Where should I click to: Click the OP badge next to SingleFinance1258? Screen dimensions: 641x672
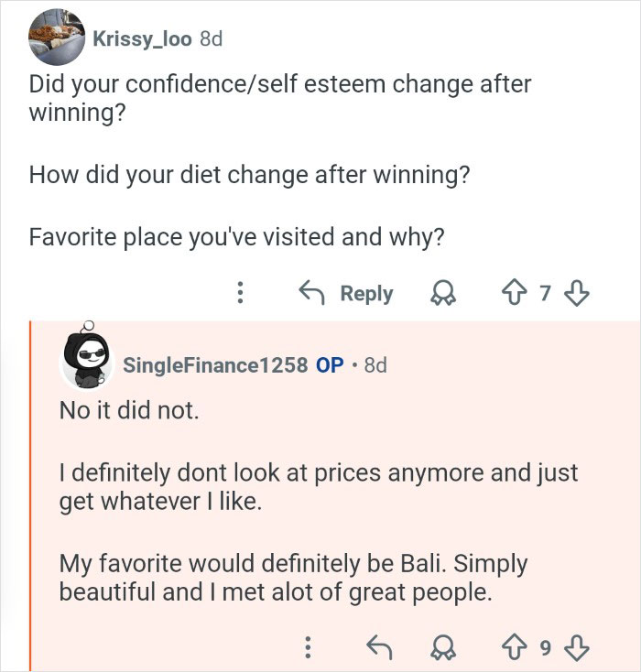point(330,364)
